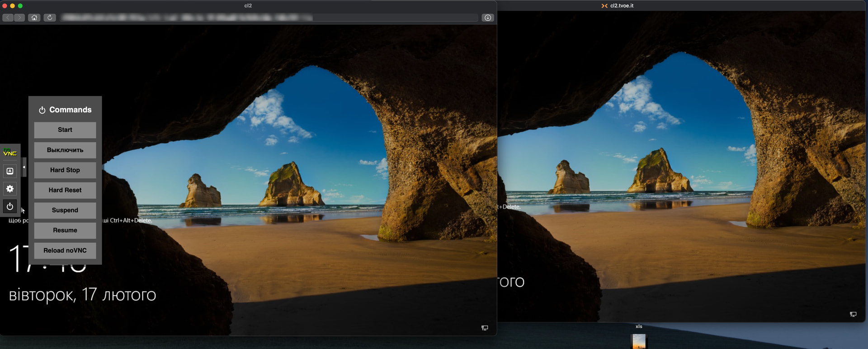Open noVNC settings gear
This screenshot has height=349, width=868.
click(x=10, y=189)
